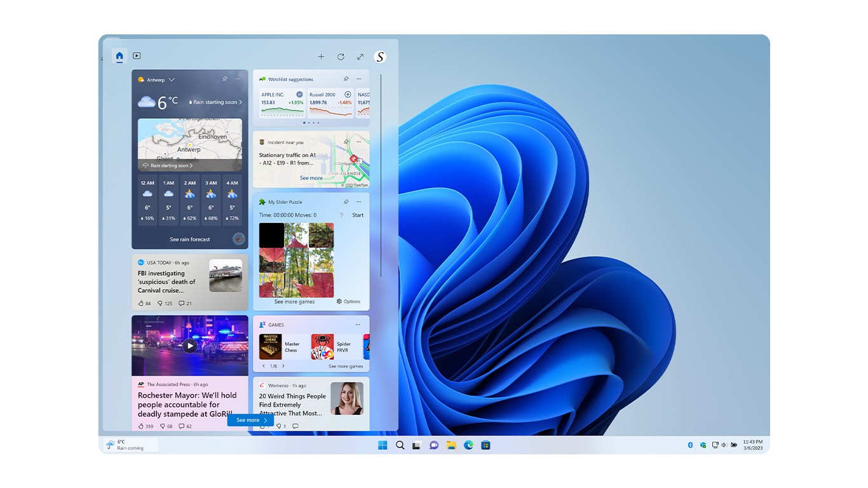Add widgets with the plus icon
This screenshot has width=868, height=488.
tap(321, 57)
